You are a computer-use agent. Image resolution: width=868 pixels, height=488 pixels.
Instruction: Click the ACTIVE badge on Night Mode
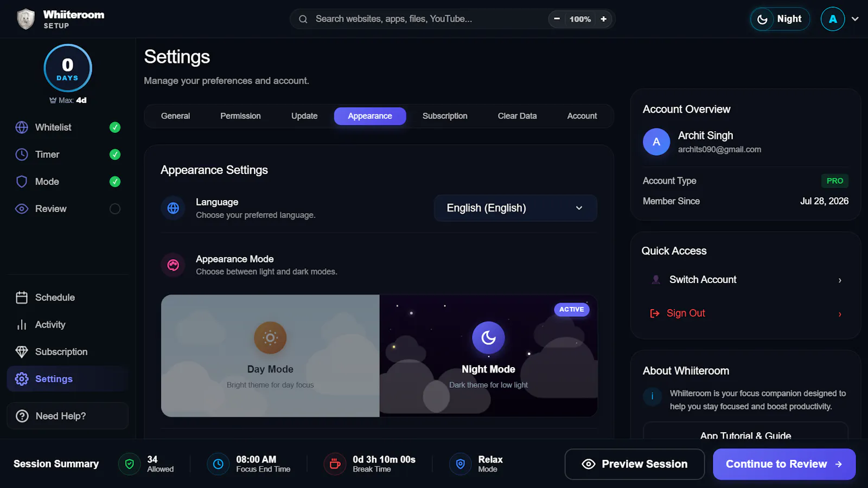tap(571, 310)
